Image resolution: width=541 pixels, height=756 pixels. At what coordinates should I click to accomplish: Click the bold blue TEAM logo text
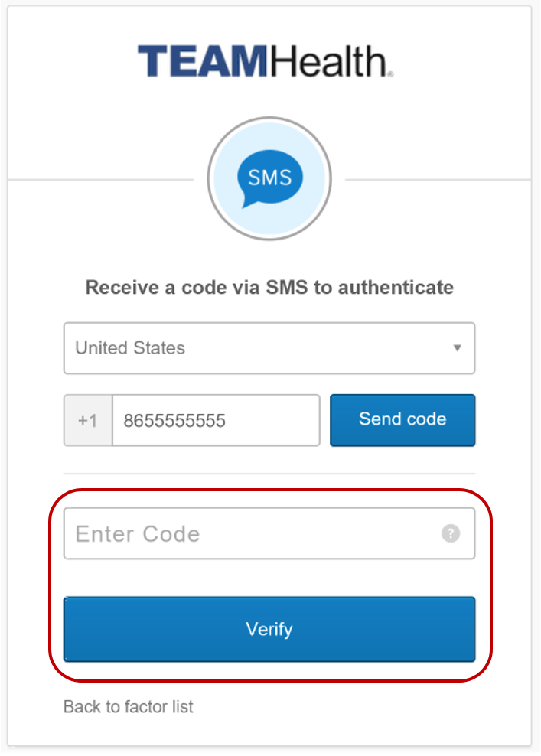pos(203,61)
